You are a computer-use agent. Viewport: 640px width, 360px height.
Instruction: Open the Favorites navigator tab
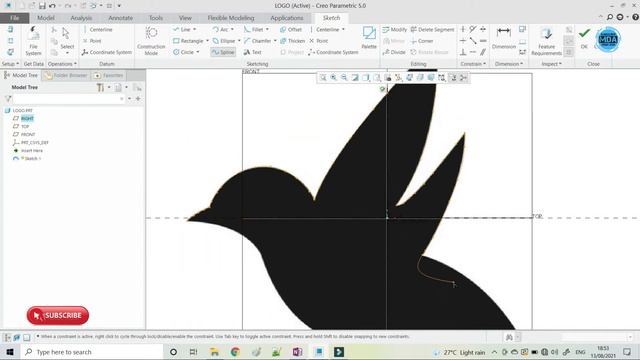click(x=109, y=76)
